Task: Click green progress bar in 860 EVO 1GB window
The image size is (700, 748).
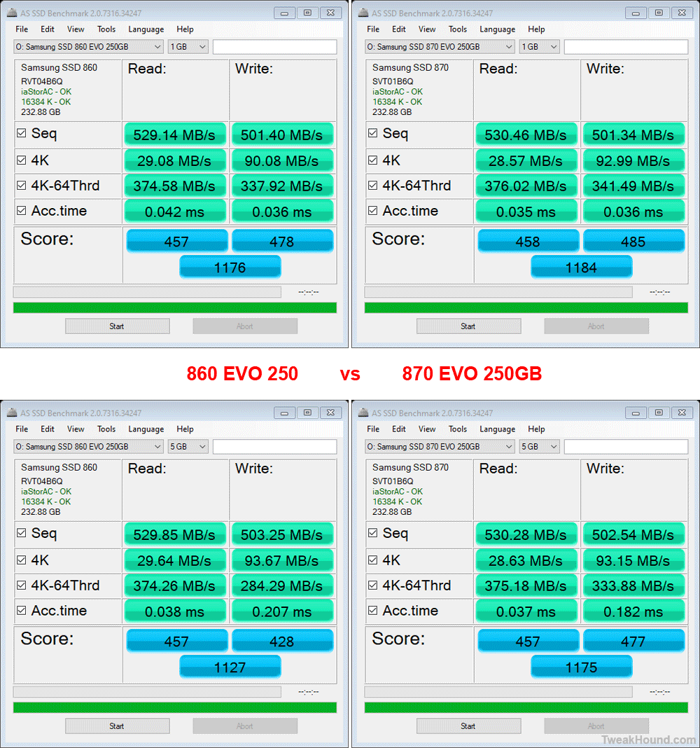Action: pyautogui.click(x=175, y=307)
